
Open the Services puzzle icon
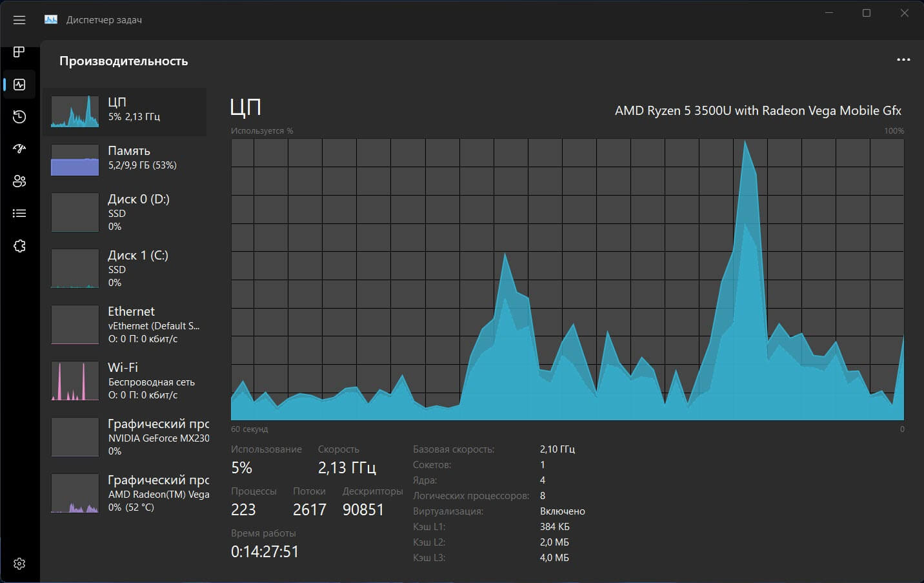[19, 246]
